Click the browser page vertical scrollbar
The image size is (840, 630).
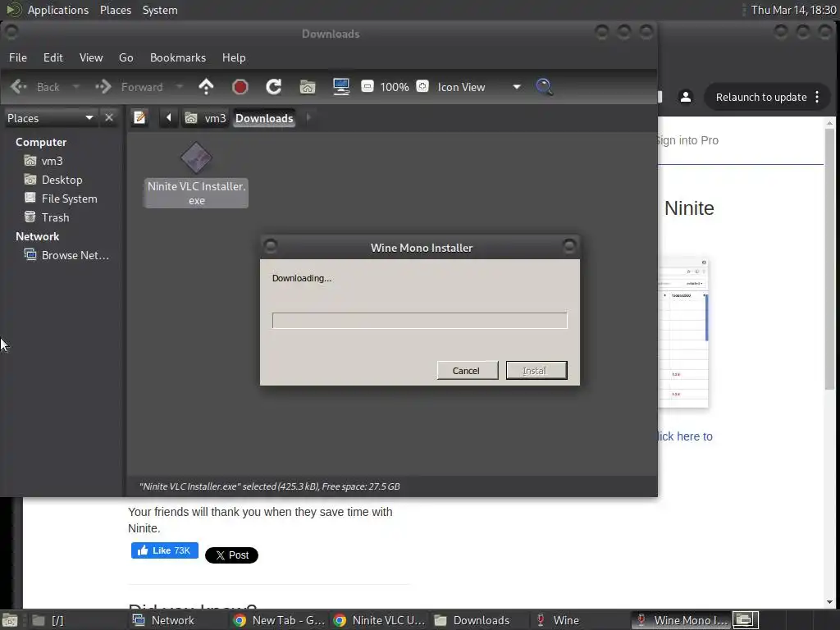pos(829,259)
